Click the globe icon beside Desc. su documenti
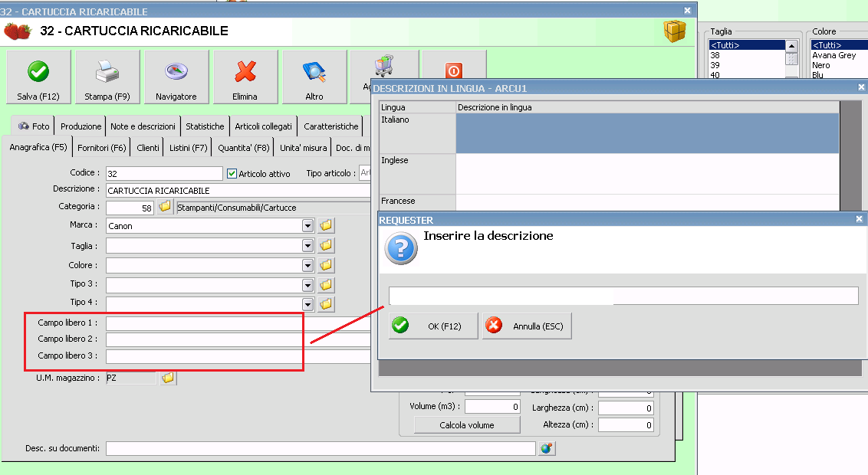The image size is (868, 475). pyautogui.click(x=547, y=448)
